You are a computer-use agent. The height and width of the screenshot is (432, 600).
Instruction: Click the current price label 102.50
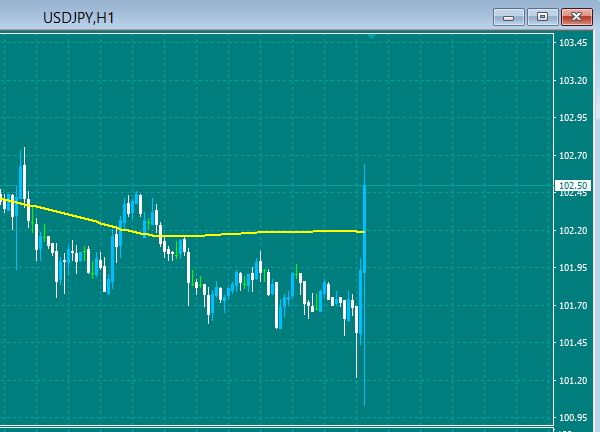pos(572,186)
